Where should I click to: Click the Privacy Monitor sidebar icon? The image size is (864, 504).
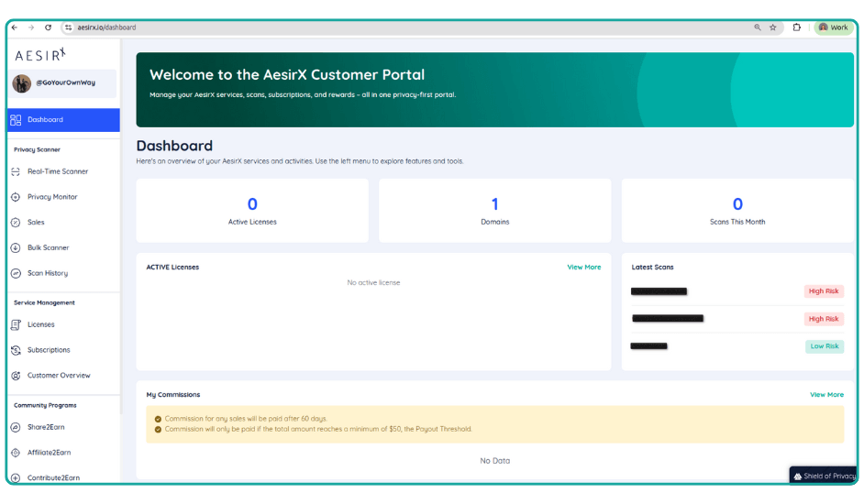tap(16, 197)
